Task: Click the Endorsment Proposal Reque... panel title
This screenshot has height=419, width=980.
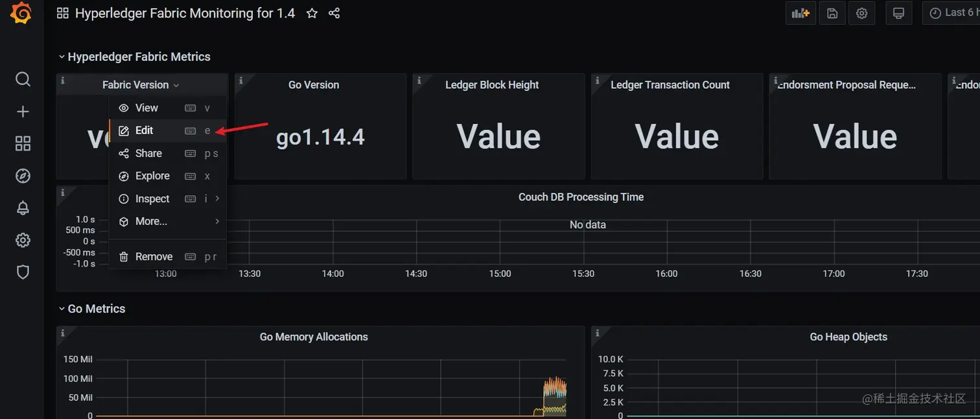Action: coord(847,85)
